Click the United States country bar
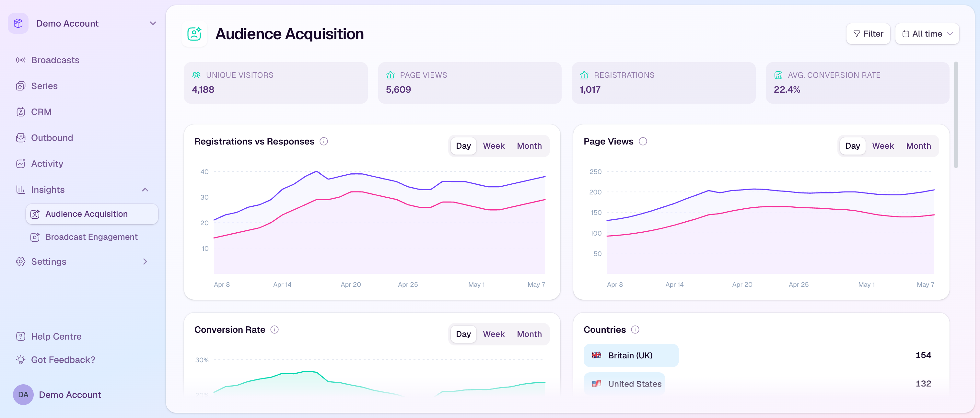Image resolution: width=980 pixels, height=418 pixels. click(624, 383)
